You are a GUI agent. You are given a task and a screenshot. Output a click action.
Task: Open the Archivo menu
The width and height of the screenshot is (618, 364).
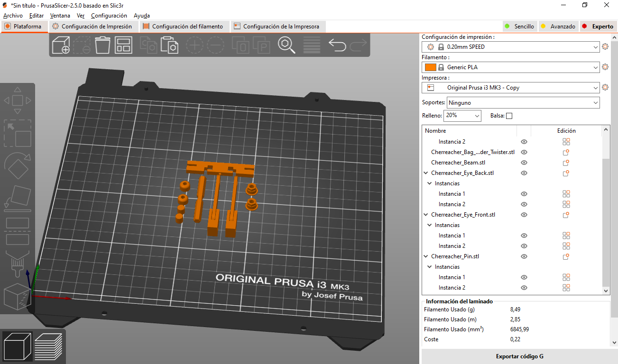[13, 16]
